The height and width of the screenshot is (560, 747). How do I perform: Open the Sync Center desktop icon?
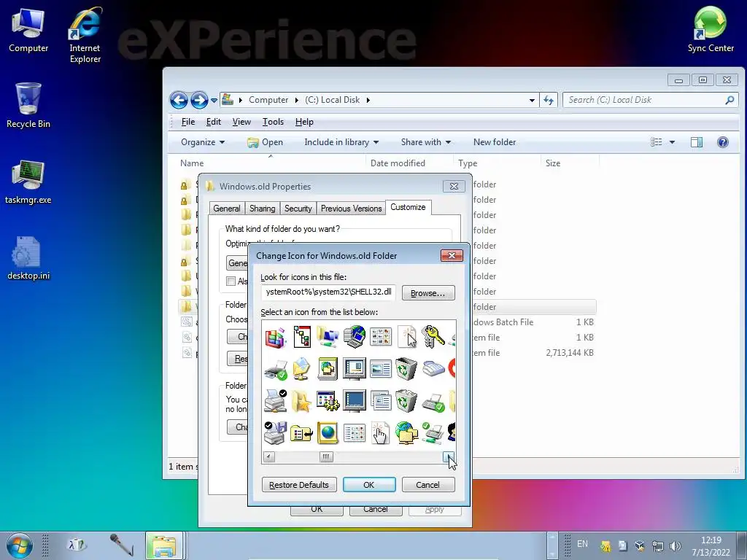711,29
